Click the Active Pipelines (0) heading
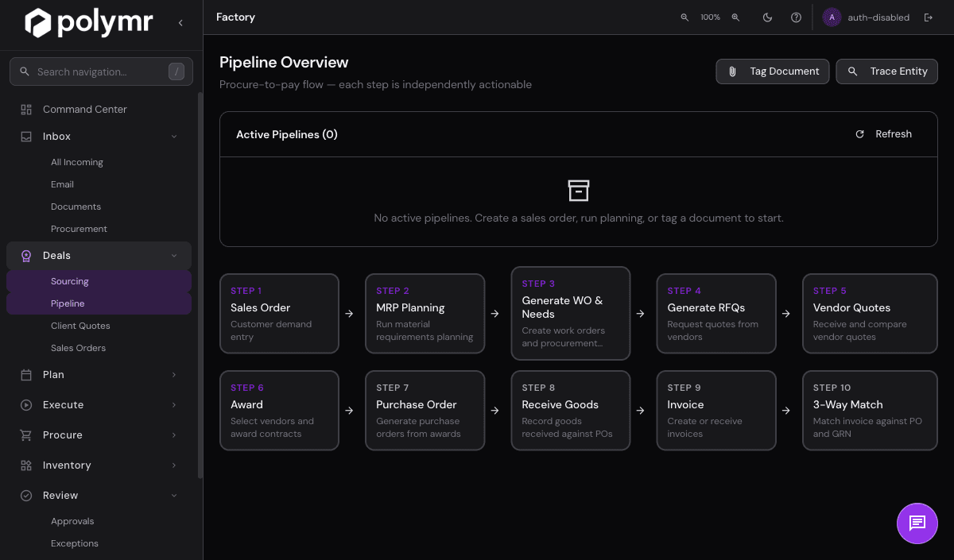 coord(287,134)
